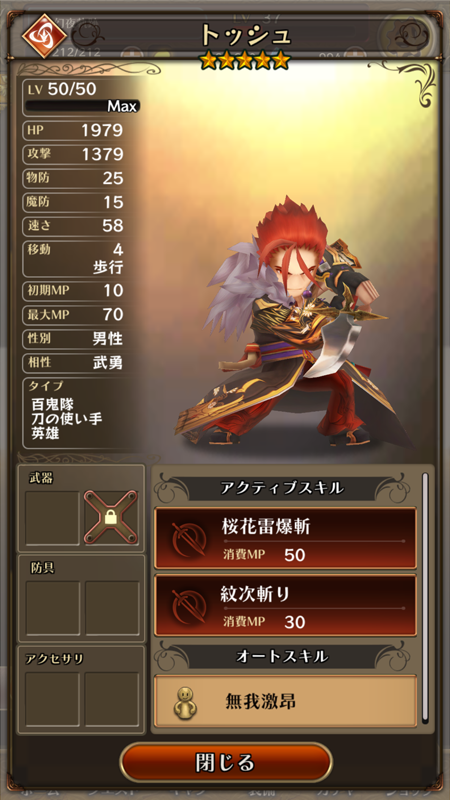Click the locked weapon slot padlock
The width and height of the screenshot is (450, 800).
[x=111, y=518]
